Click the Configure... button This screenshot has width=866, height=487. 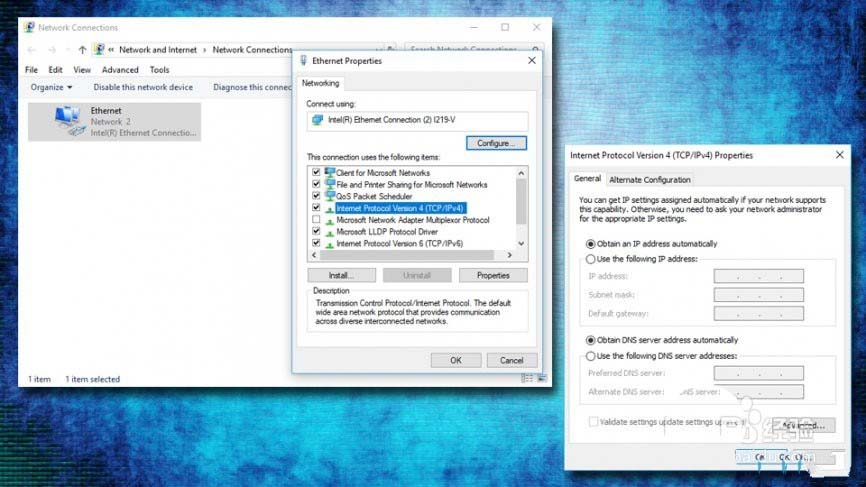click(x=496, y=143)
